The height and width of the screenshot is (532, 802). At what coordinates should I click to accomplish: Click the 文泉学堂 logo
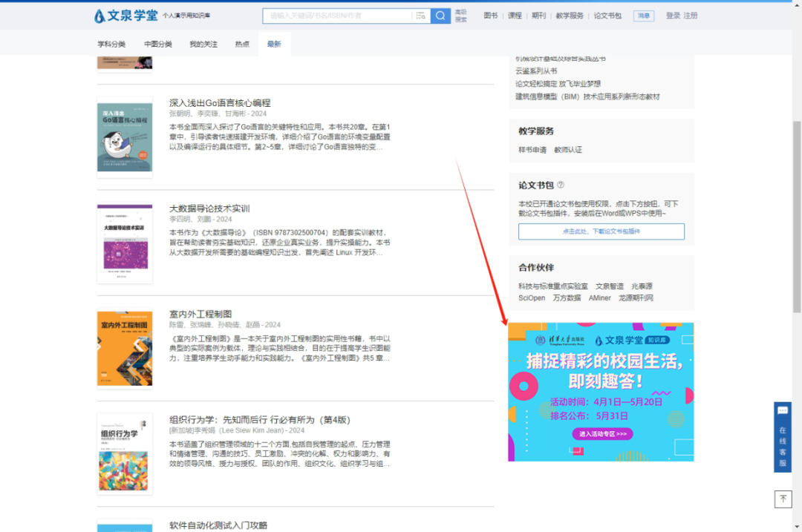[x=126, y=16]
